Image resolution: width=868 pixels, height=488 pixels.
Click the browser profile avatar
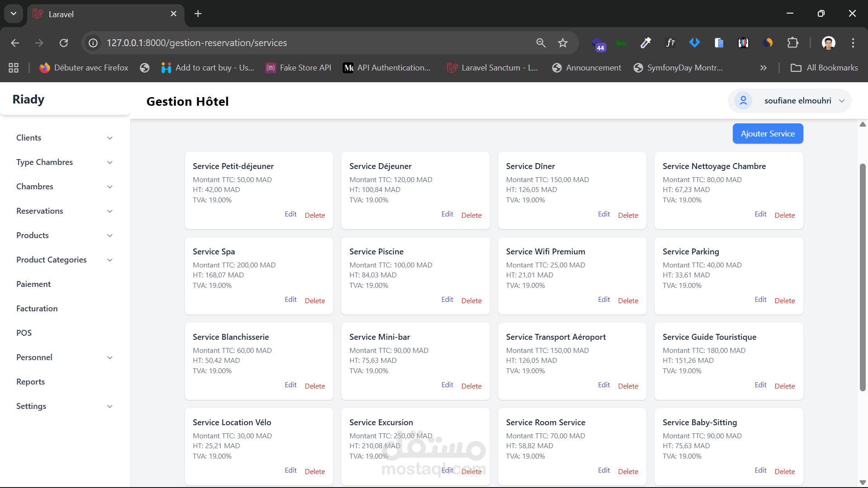tap(828, 43)
